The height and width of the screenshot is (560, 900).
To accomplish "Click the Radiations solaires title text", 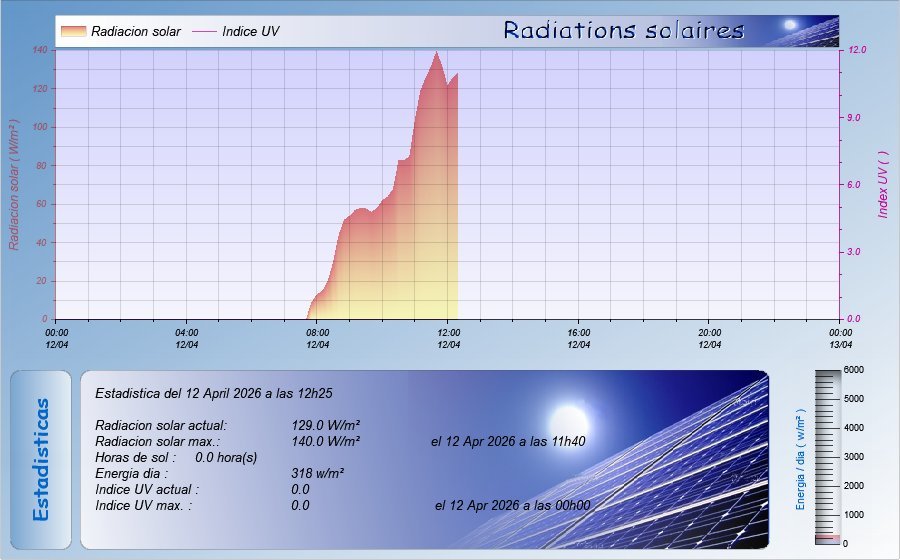I will tap(624, 30).
